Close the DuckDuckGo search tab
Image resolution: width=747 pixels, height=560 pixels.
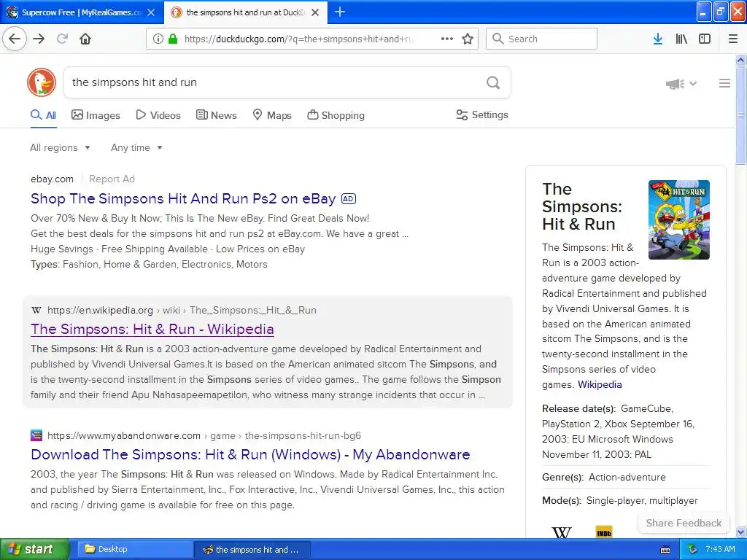(x=315, y=12)
